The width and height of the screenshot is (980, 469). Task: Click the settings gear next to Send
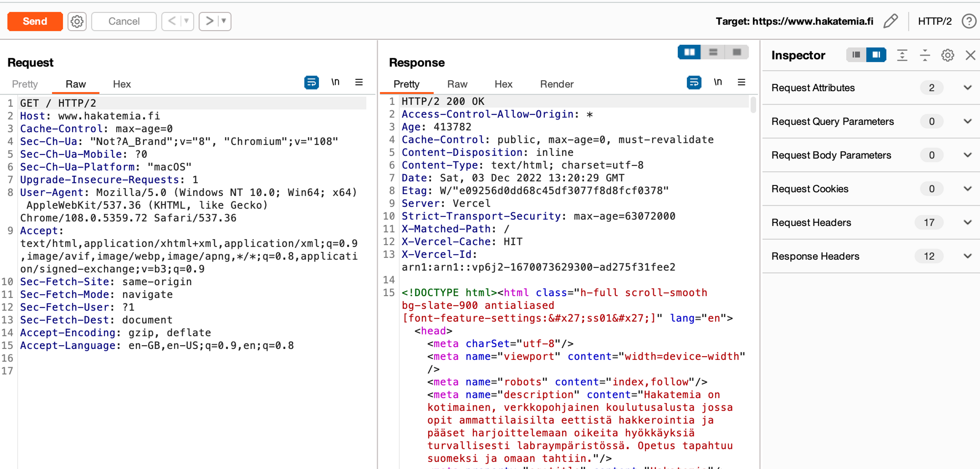(77, 21)
